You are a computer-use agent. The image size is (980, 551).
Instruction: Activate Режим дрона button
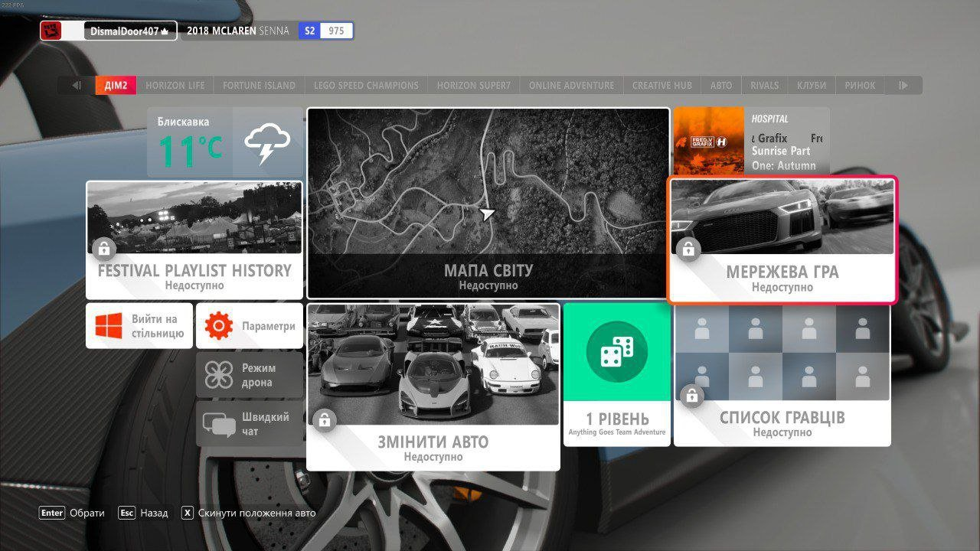coord(250,375)
